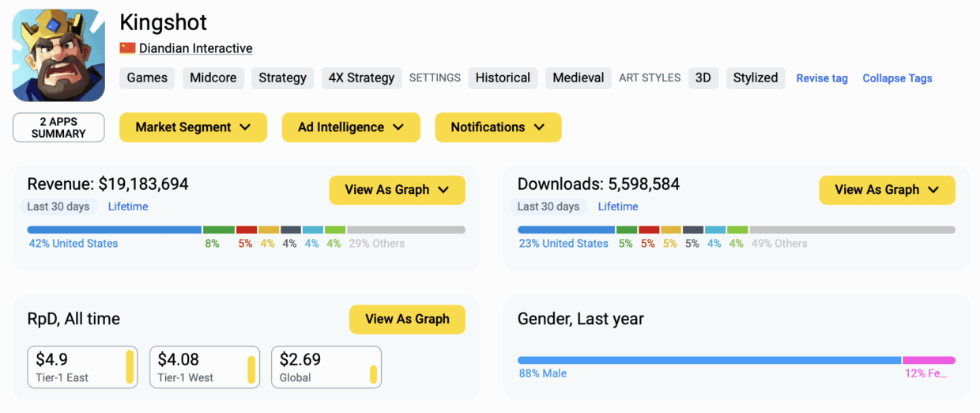
Task: Click the $4.08 Tier-1 West card
Action: tap(205, 367)
